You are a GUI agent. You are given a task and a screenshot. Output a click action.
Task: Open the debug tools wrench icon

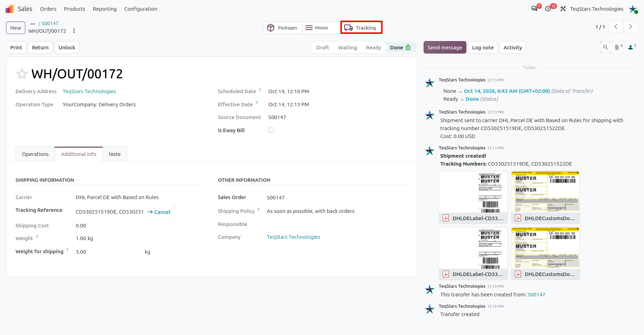click(563, 9)
